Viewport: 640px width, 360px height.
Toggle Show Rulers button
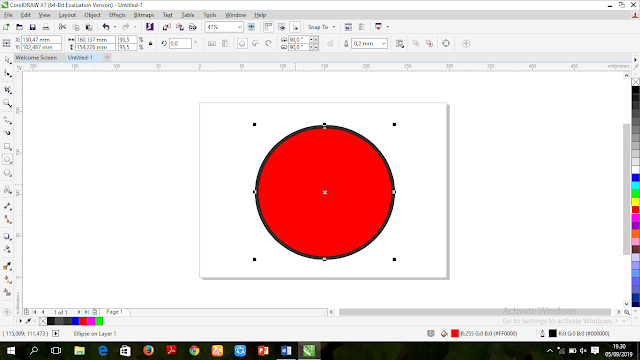click(x=268, y=27)
